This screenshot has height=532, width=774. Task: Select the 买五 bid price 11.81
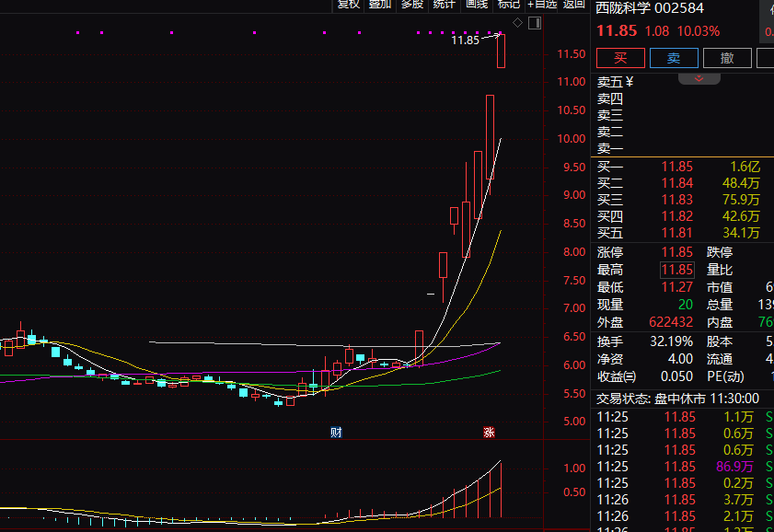tap(676, 233)
